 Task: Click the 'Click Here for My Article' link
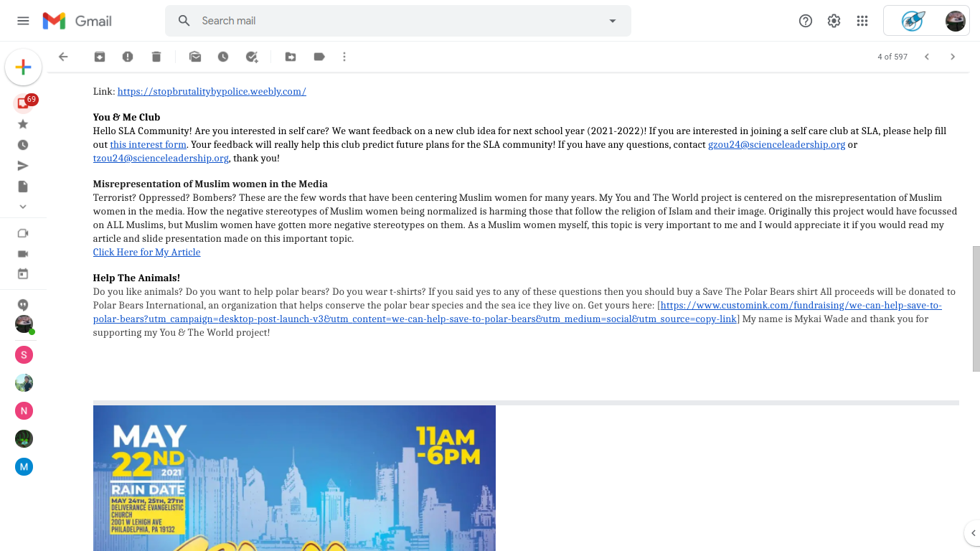click(146, 252)
